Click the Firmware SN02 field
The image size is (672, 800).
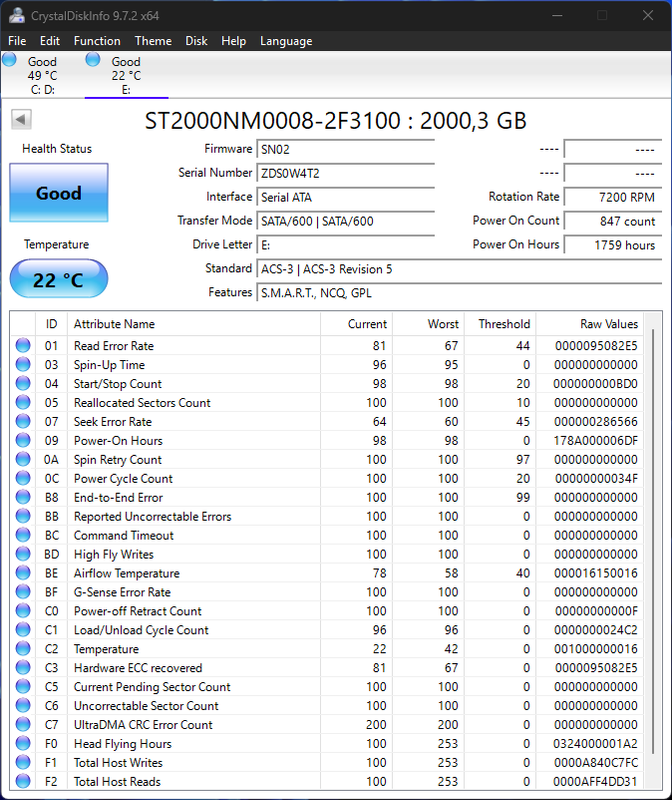point(345,149)
